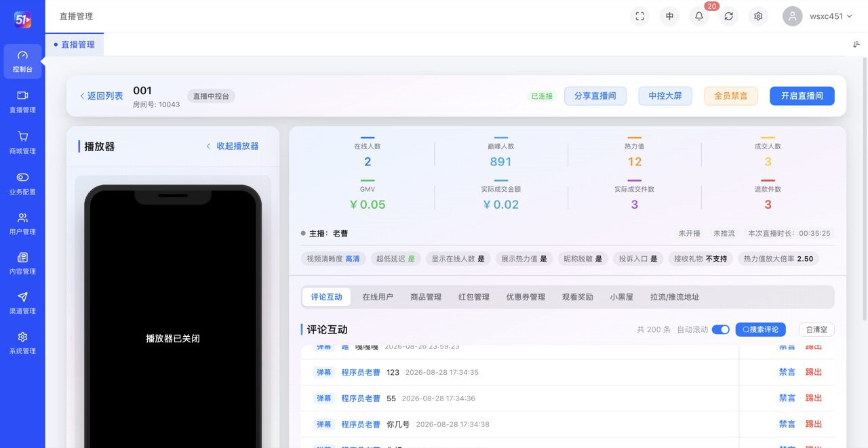Click the GMV value ¥0.05
Image resolution: width=868 pixels, height=448 pixels.
click(368, 205)
